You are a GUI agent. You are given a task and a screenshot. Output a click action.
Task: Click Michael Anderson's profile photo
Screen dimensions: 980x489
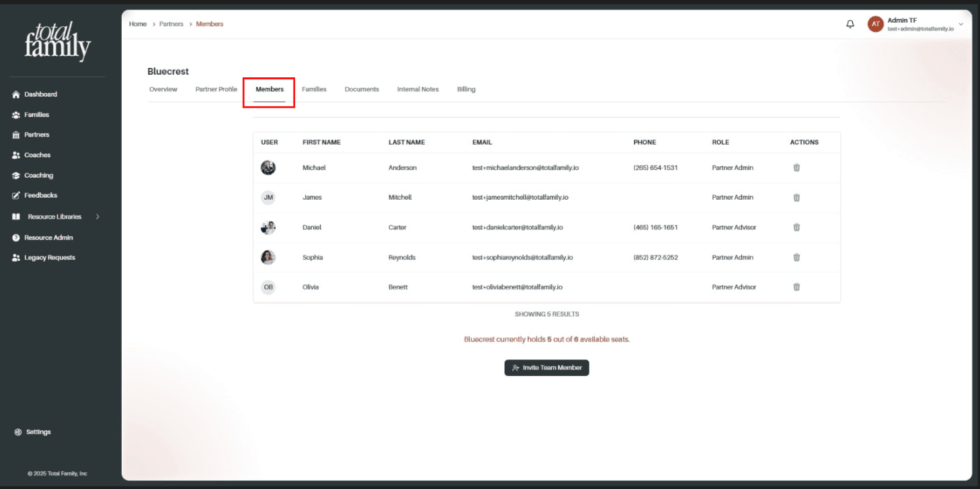tap(268, 167)
